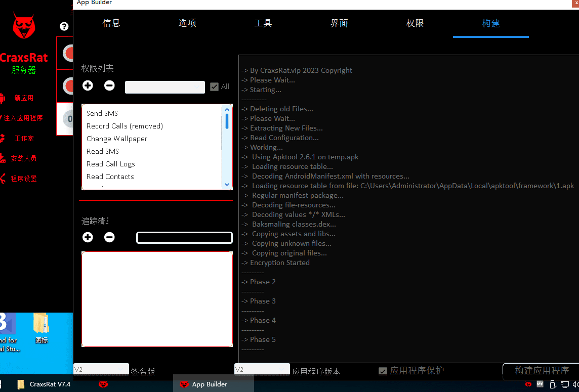Viewport: 579px width, 392px height.
Task: Toggle the All permissions checkbox
Action: pos(214,86)
